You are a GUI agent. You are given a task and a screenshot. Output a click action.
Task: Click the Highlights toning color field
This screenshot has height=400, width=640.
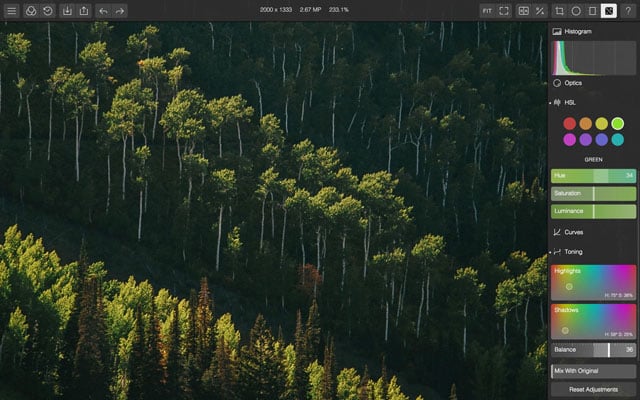(593, 282)
